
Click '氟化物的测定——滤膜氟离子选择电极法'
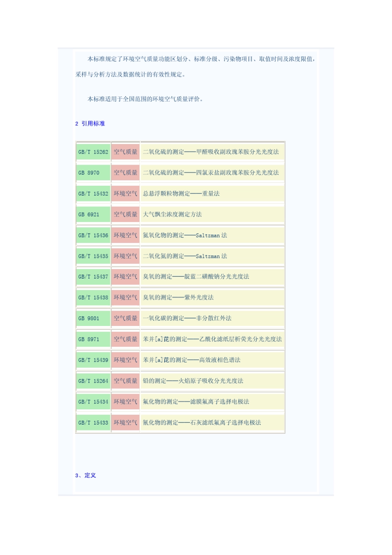[x=196, y=402]
